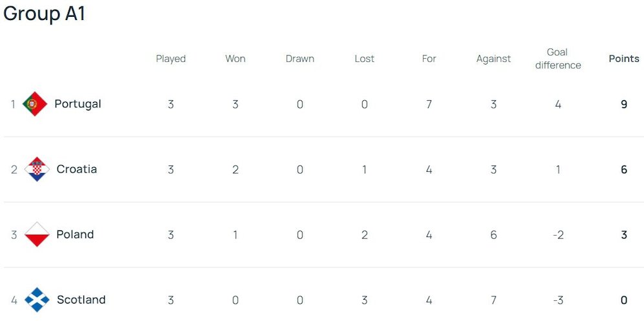Viewport: 644px width, 321px height.
Task: Click the Goal difference column header
Action: (x=558, y=59)
